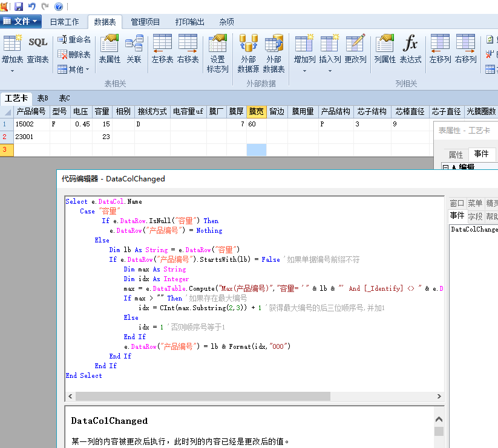Viewport: 498px width, 448px height.
Task: Click cell with product number 23001
Action: click(31, 137)
